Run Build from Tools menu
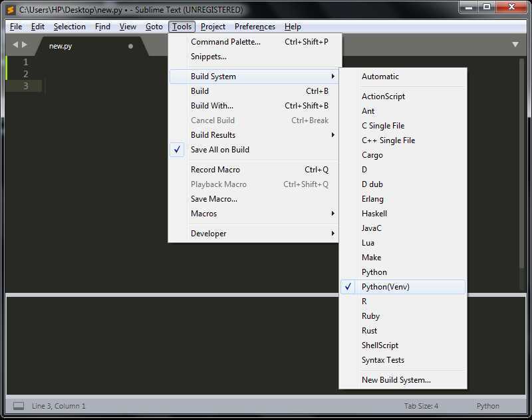 253,91
